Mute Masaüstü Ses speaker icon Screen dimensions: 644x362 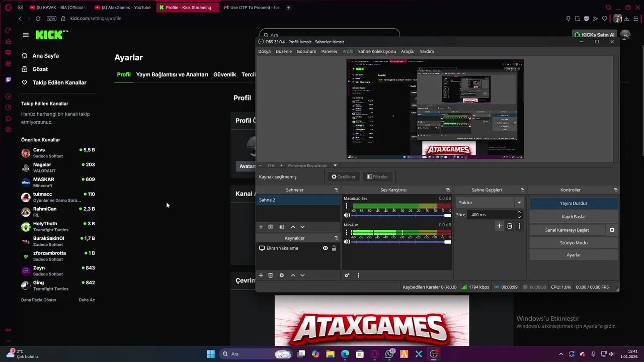347,215
